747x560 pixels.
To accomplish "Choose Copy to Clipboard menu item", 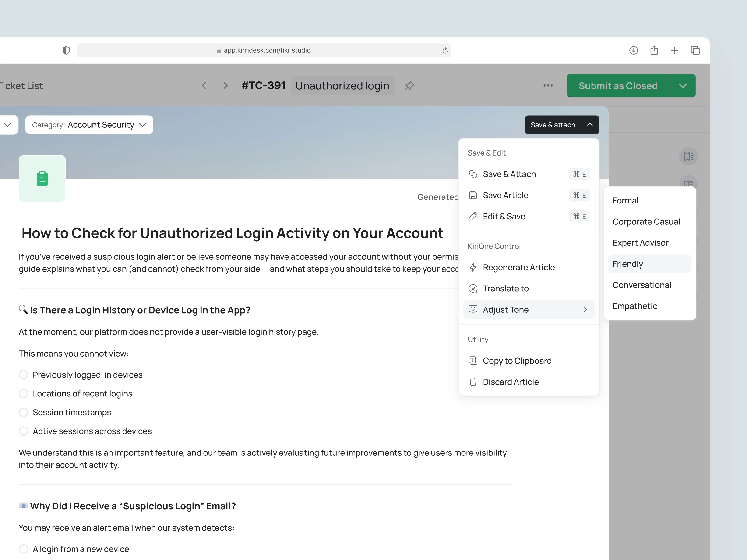I will pos(529,360).
